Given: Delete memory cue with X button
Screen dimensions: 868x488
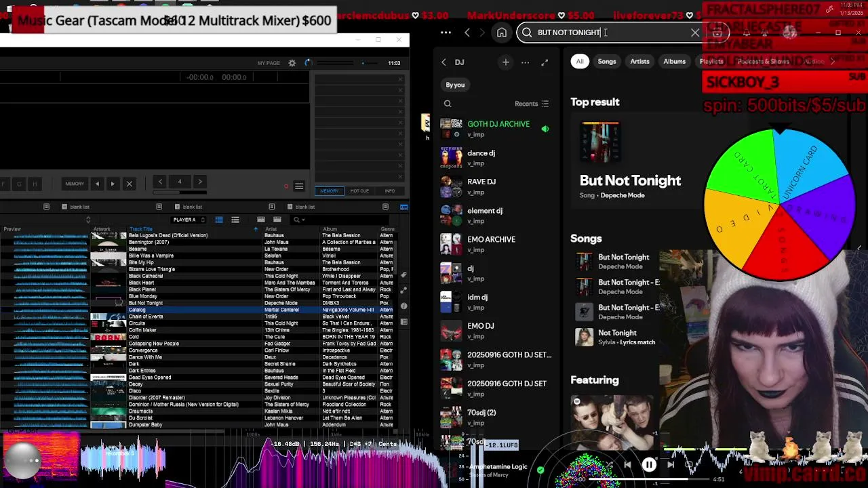Looking at the screenshot, I should 129,184.
